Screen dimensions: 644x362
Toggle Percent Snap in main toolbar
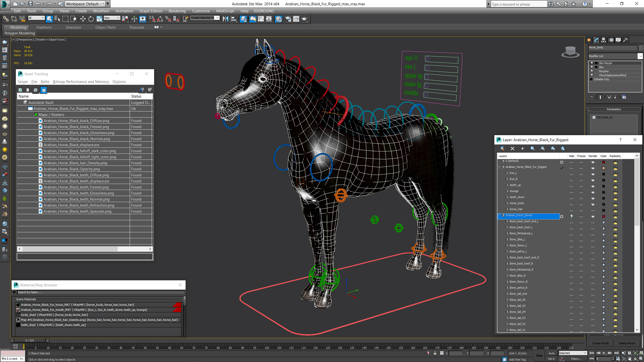[x=168, y=19]
